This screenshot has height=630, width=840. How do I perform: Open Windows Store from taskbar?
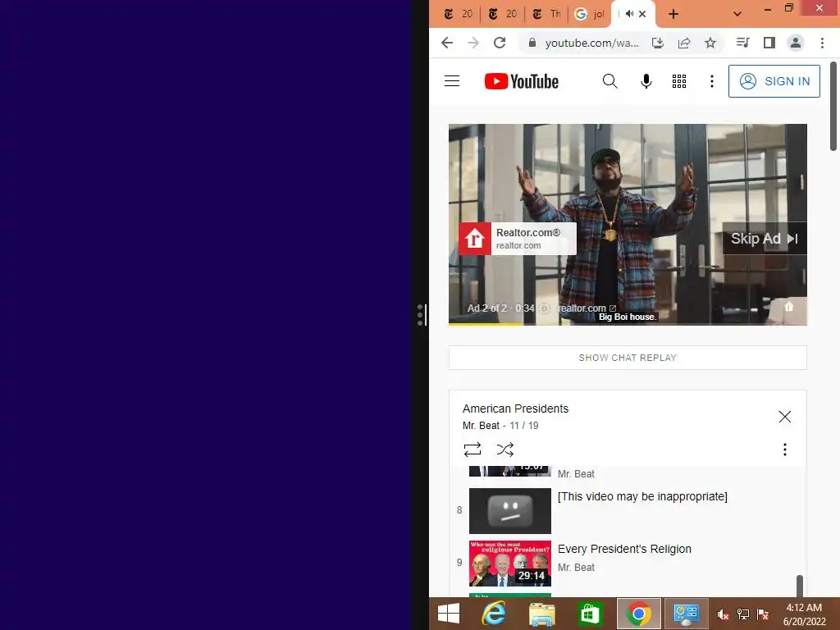589,614
